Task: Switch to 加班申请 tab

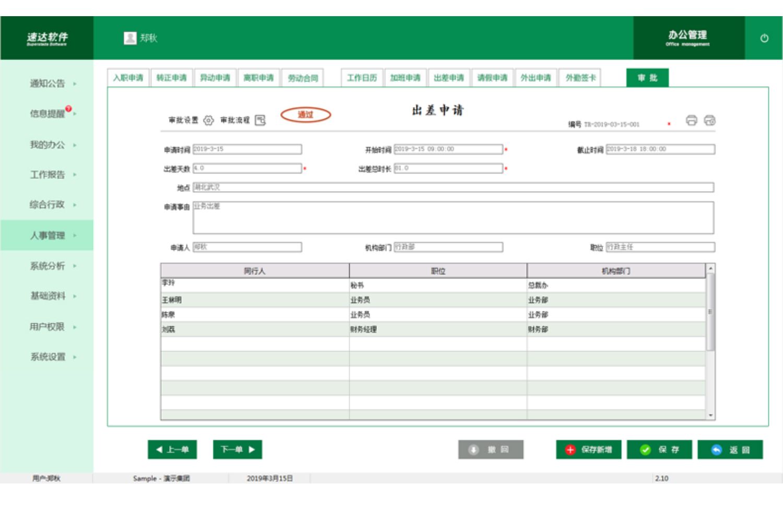Action: 405,78
